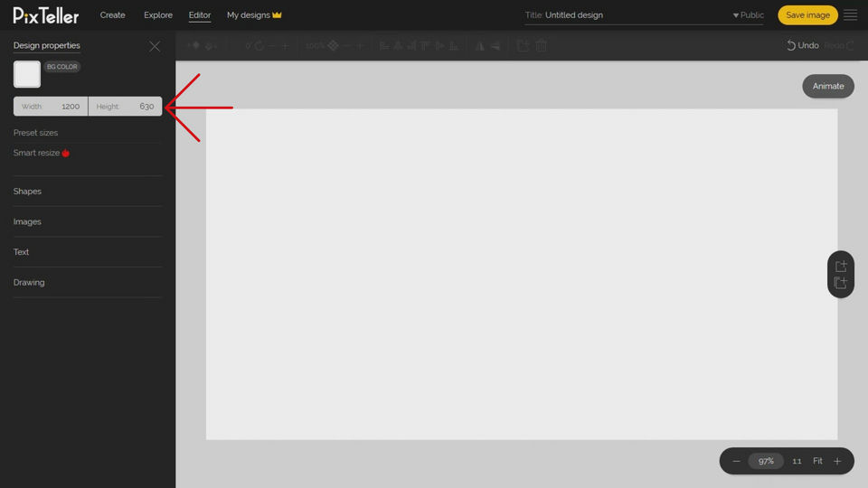Screen dimensions: 868x488
Task: Click the trash delete icon
Action: coord(542,46)
